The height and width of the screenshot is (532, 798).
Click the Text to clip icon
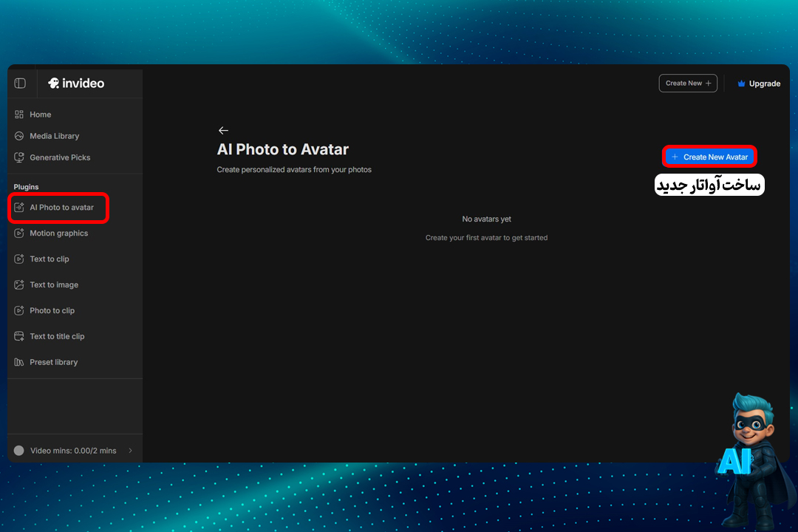[x=19, y=259]
